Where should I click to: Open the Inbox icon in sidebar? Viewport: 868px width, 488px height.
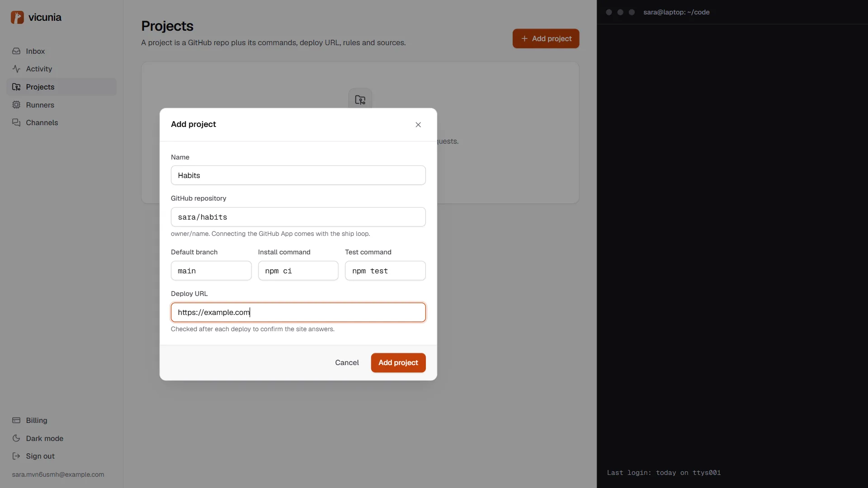click(16, 51)
